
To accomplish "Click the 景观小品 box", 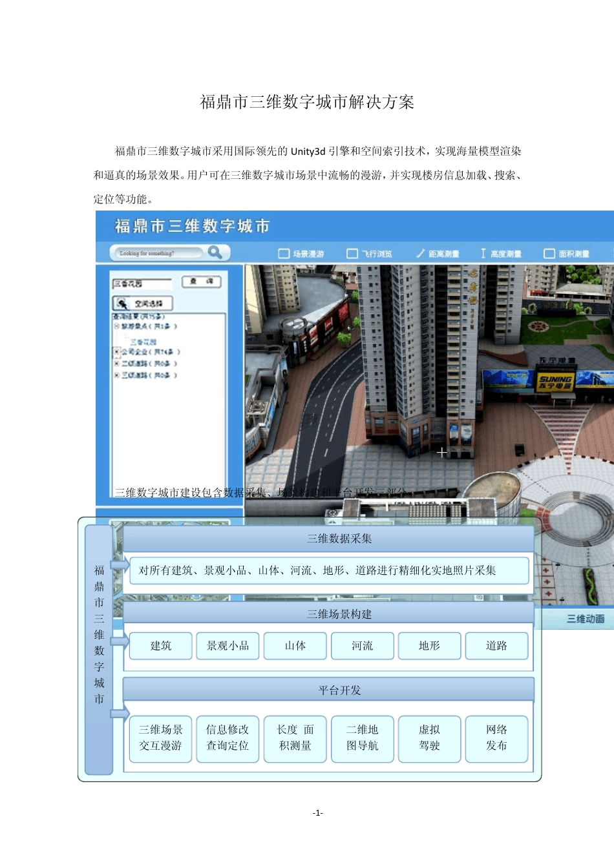I will (x=228, y=646).
